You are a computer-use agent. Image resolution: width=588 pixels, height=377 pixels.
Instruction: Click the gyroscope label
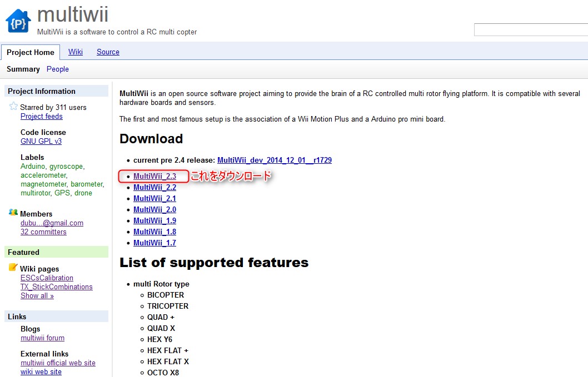(67, 166)
